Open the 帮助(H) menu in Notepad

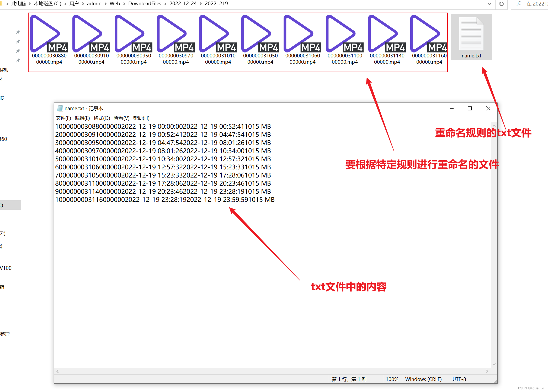tap(141, 118)
